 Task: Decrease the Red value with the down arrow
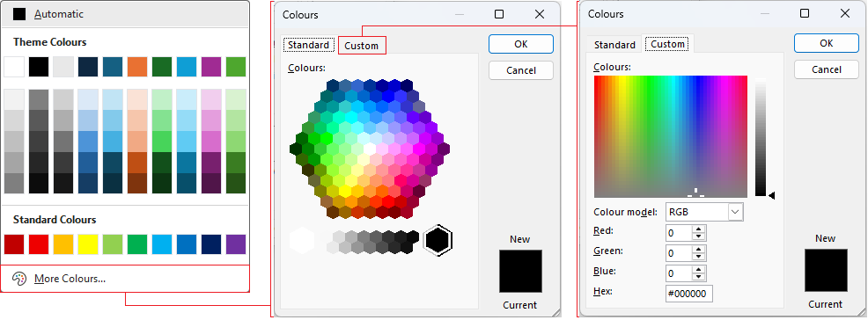pyautogui.click(x=699, y=236)
